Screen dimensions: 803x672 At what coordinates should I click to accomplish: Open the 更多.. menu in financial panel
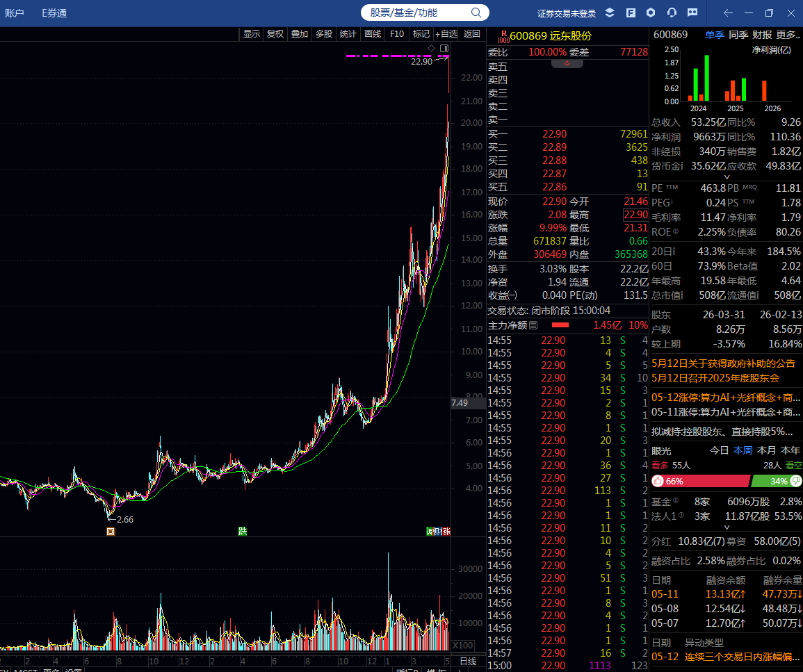[x=788, y=35]
